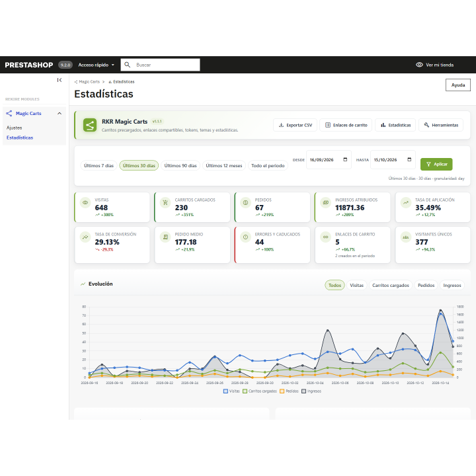Click the Desde date input

click(x=329, y=160)
